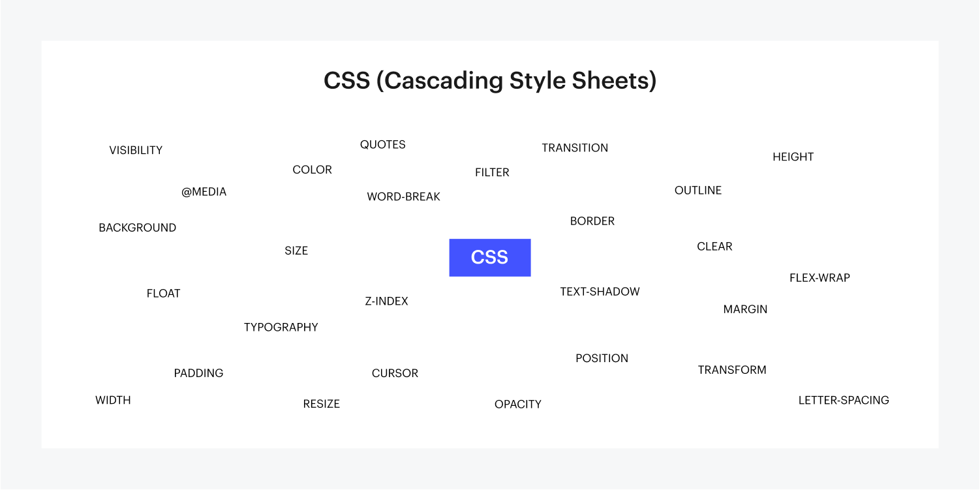Select the BACKGROUND property label

pyautogui.click(x=137, y=228)
